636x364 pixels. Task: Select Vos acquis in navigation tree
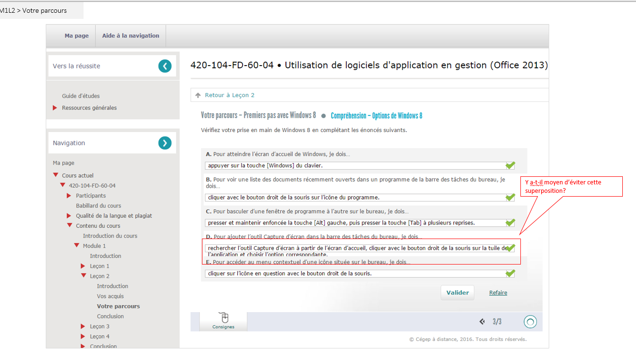(110, 296)
